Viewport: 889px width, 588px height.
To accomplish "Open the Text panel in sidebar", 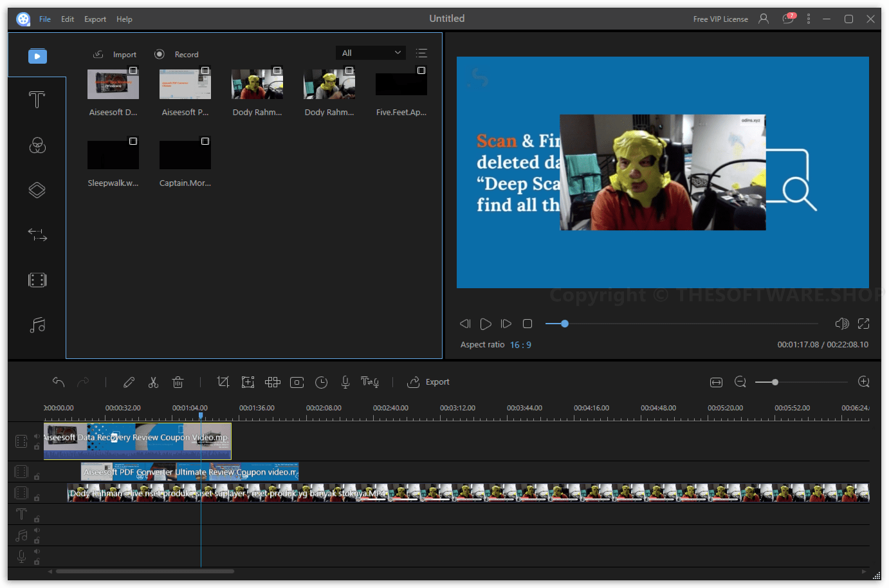I will click(37, 100).
